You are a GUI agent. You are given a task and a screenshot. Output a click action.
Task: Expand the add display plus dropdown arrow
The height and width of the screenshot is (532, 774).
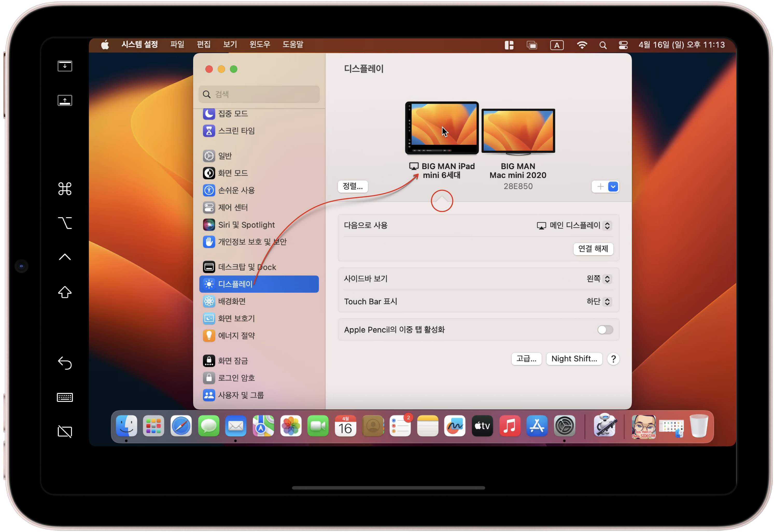point(613,187)
